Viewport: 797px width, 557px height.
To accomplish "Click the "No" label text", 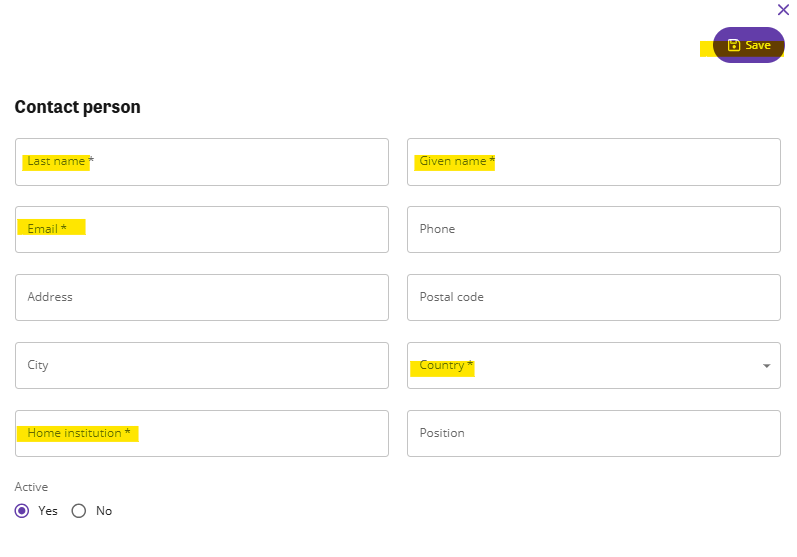I will click(104, 511).
